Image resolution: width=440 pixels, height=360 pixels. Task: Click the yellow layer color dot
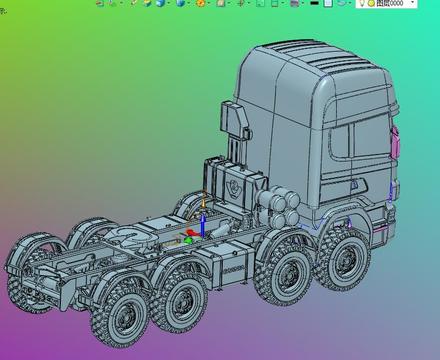[371, 3]
